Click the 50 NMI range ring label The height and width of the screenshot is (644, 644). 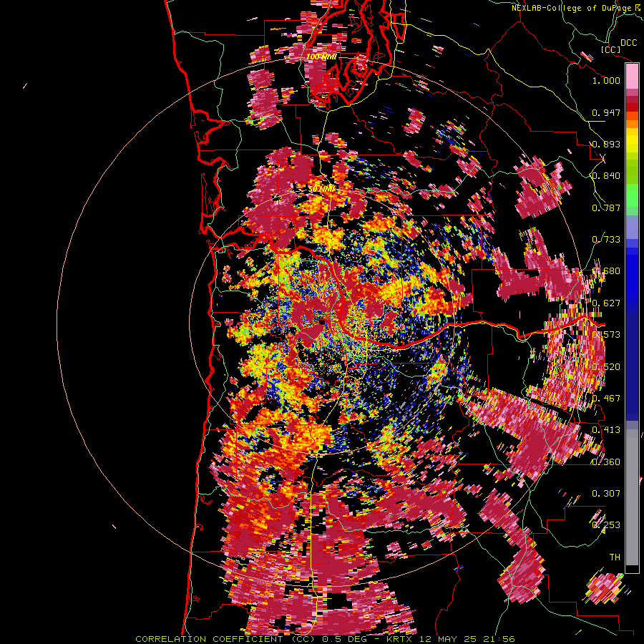(321, 189)
